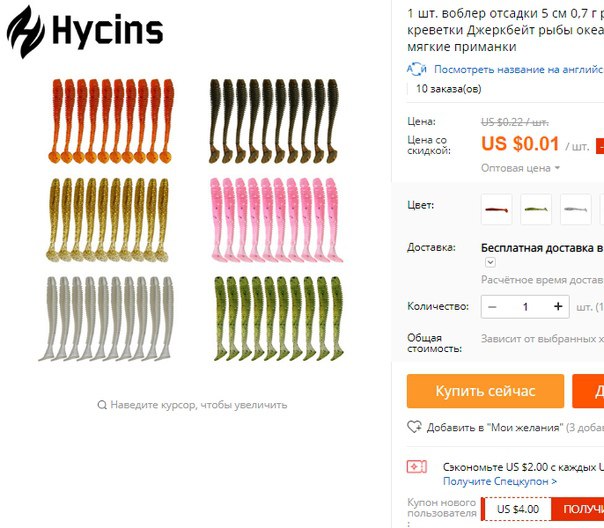604x528 pixels.
Task: Select the red lure color option
Action: (x=497, y=210)
